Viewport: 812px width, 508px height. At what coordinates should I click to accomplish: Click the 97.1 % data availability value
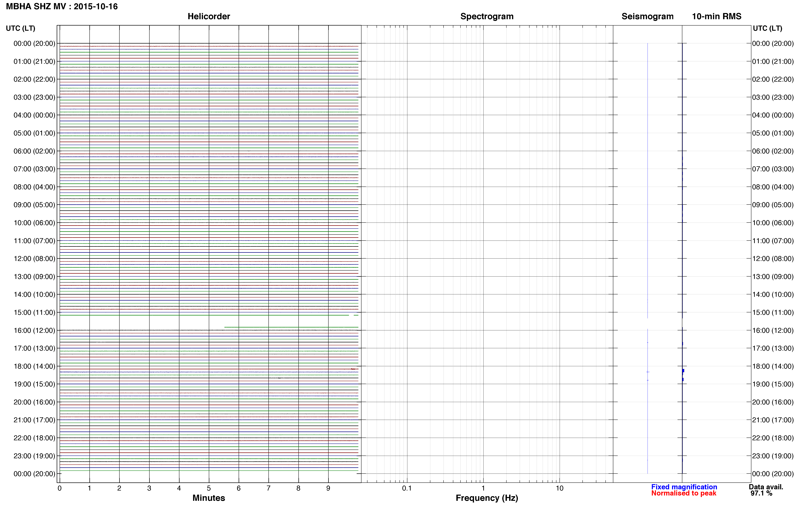tap(761, 493)
